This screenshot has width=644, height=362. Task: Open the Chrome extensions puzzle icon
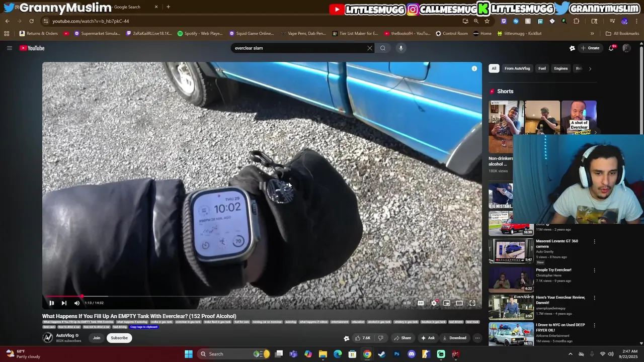click(x=577, y=21)
